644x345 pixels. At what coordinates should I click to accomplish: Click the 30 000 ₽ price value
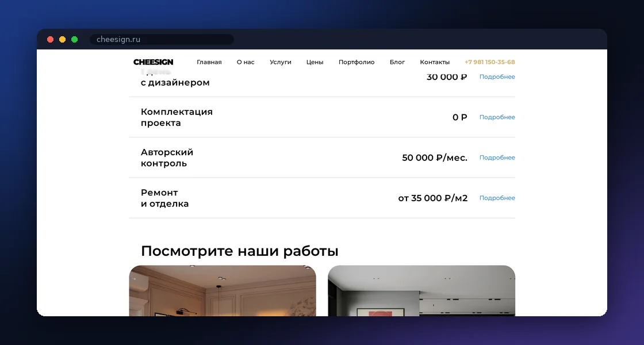447,77
